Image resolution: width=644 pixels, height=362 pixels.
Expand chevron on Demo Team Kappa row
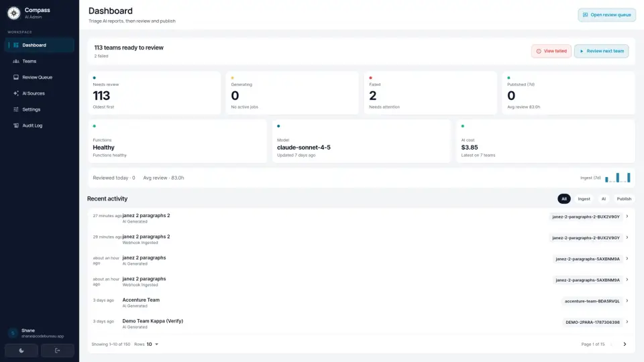[627, 322]
